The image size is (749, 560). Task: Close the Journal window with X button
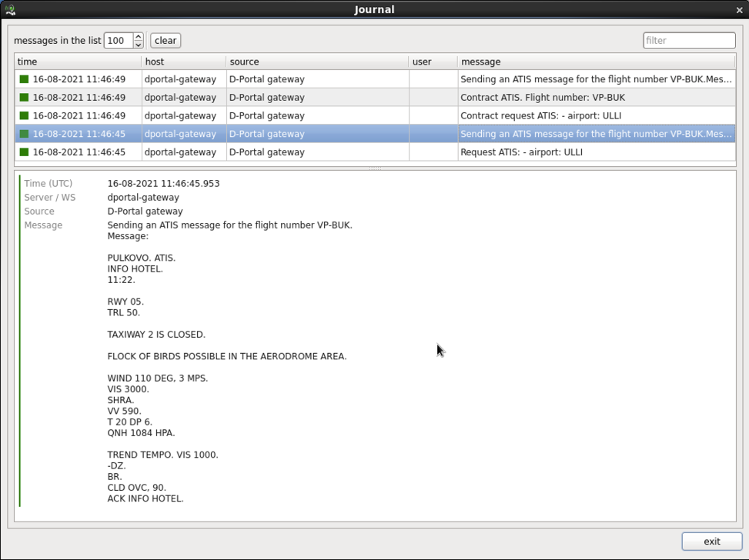pyautogui.click(x=739, y=10)
